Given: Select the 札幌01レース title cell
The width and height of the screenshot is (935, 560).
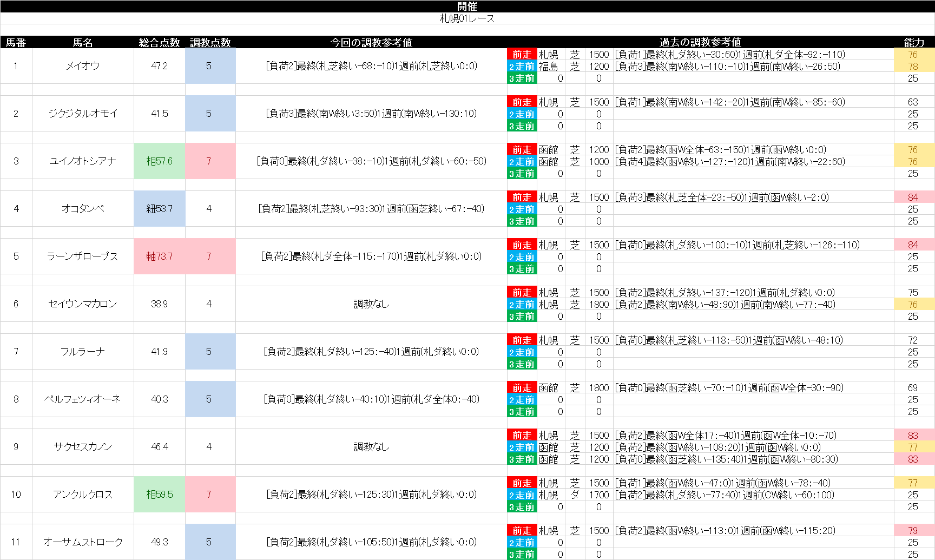Looking at the screenshot, I should point(467,18).
